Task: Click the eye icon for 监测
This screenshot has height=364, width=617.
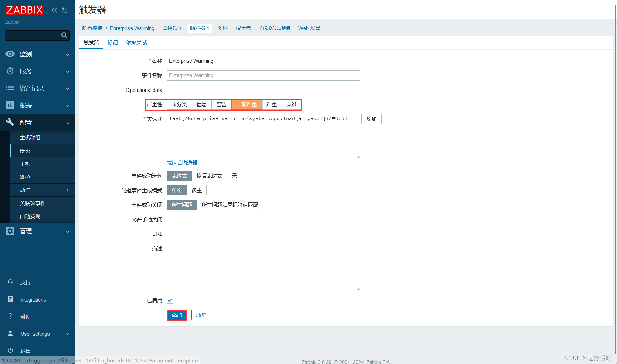Action: [x=10, y=54]
